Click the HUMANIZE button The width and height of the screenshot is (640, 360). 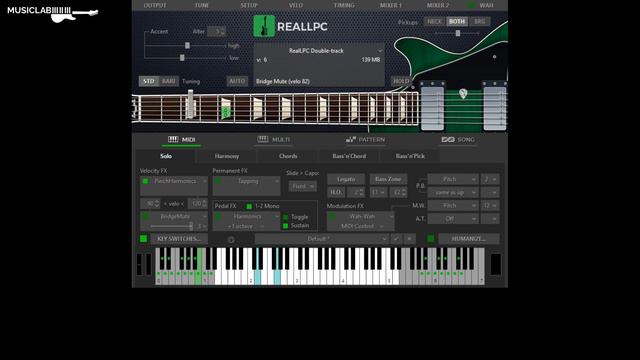pos(469,239)
